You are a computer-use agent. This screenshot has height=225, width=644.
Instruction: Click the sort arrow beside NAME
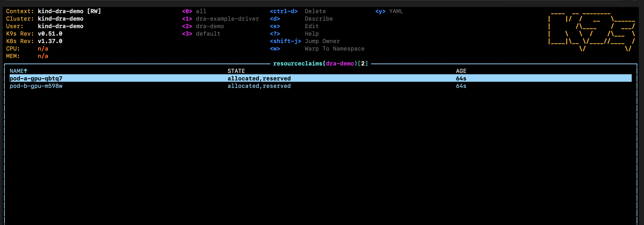[25, 71]
